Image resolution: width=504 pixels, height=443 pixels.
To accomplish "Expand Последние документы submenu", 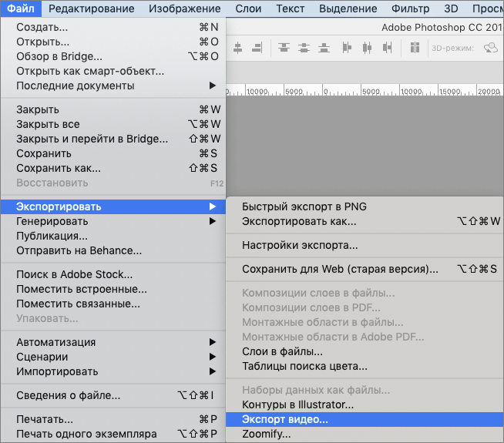I will (113, 86).
